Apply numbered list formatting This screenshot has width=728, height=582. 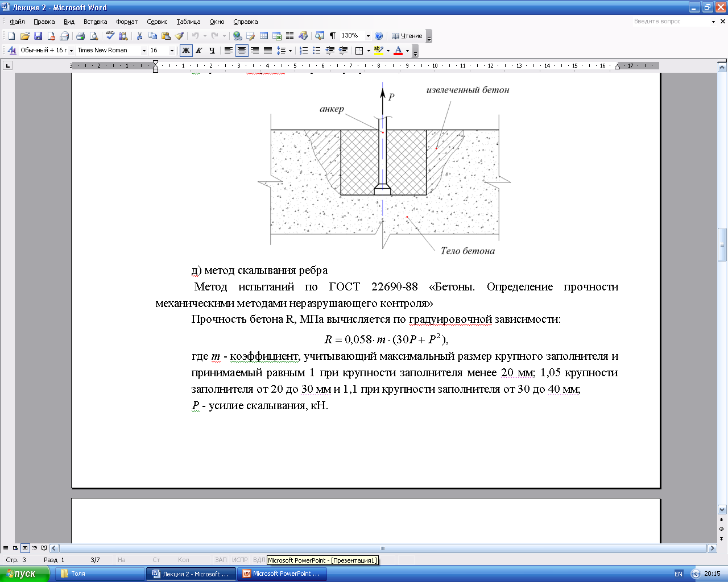tap(304, 51)
